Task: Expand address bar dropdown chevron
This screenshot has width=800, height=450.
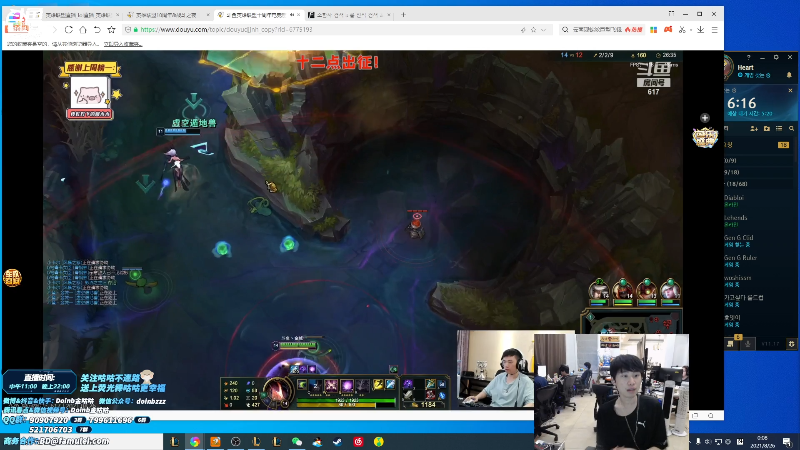Action: (x=543, y=30)
